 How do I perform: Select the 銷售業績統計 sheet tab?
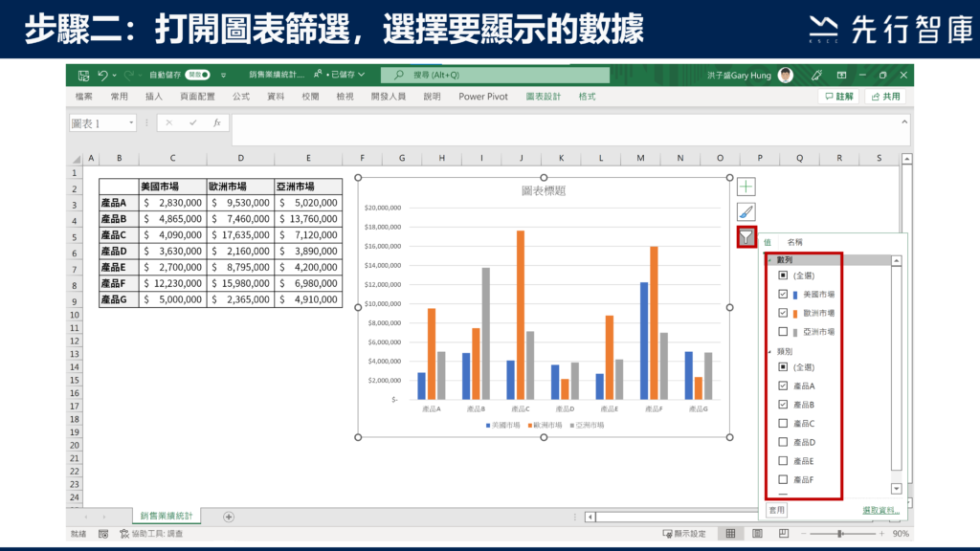[x=167, y=516]
